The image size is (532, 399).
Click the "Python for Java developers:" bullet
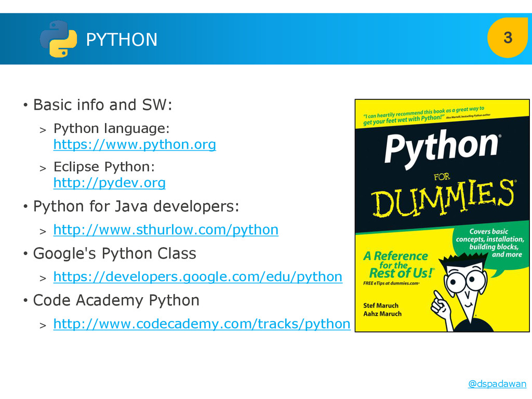click(x=136, y=206)
